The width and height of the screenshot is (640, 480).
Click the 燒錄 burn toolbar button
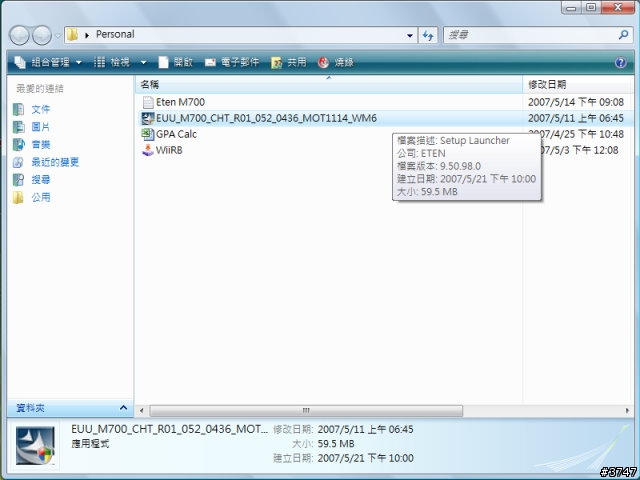coord(336,62)
